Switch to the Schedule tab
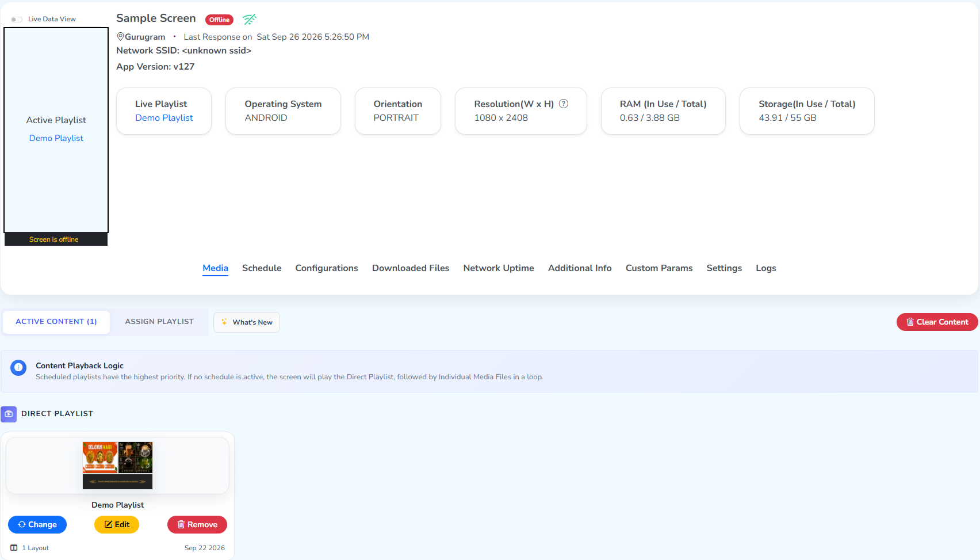 coord(262,268)
